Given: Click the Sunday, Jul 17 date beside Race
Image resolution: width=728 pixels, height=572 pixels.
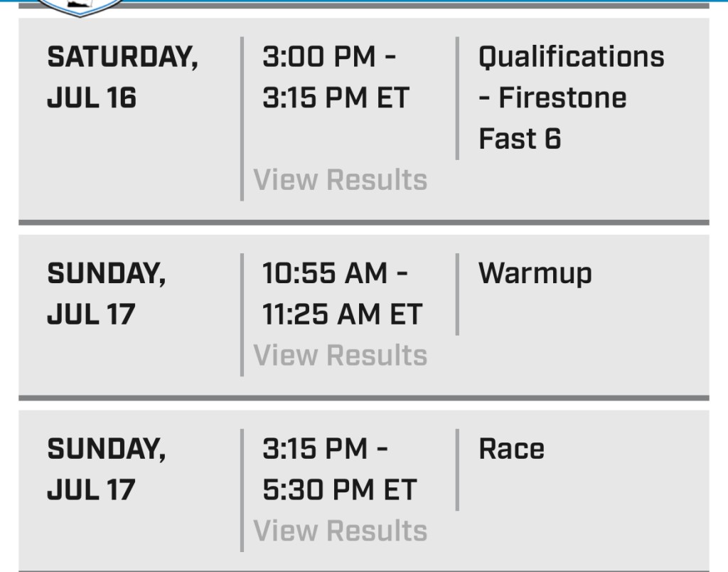Looking at the screenshot, I should pyautogui.click(x=106, y=469).
